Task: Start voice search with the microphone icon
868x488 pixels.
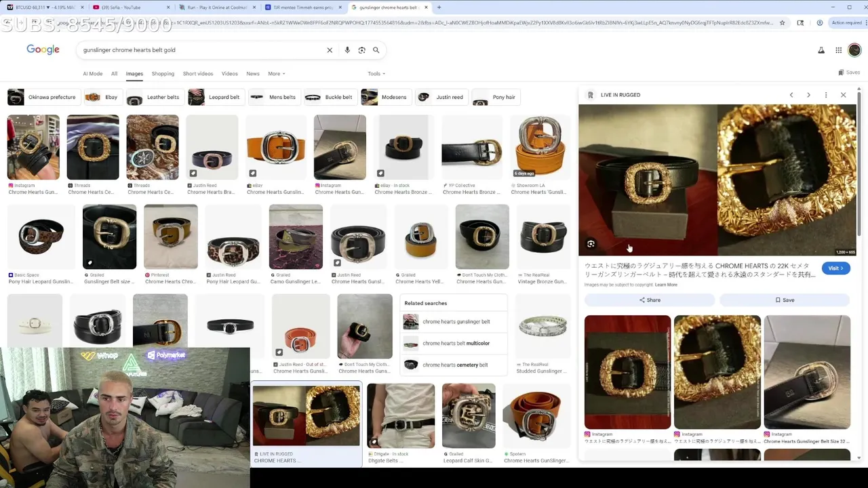Action: click(347, 50)
